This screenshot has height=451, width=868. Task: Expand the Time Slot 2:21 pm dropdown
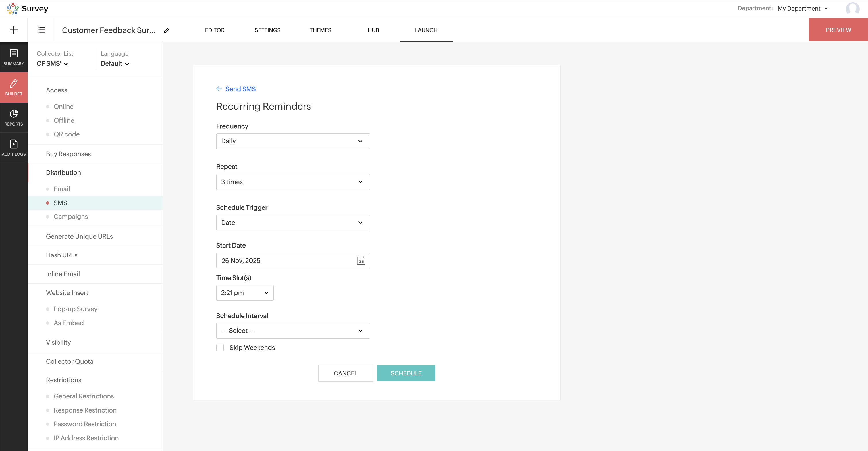(245, 293)
